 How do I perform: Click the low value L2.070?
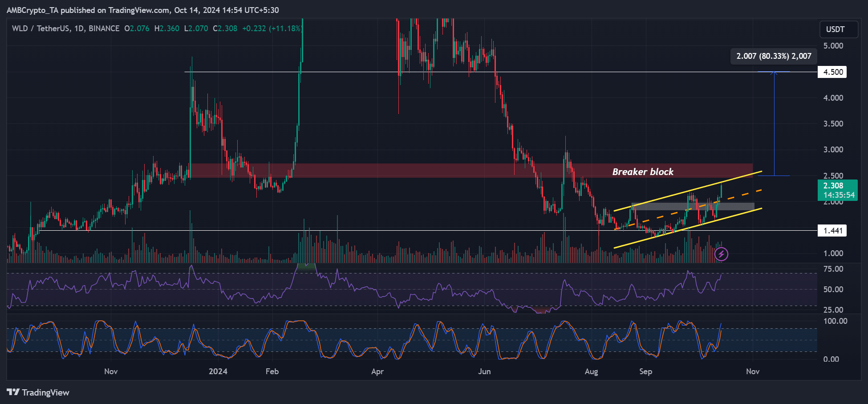[196, 29]
